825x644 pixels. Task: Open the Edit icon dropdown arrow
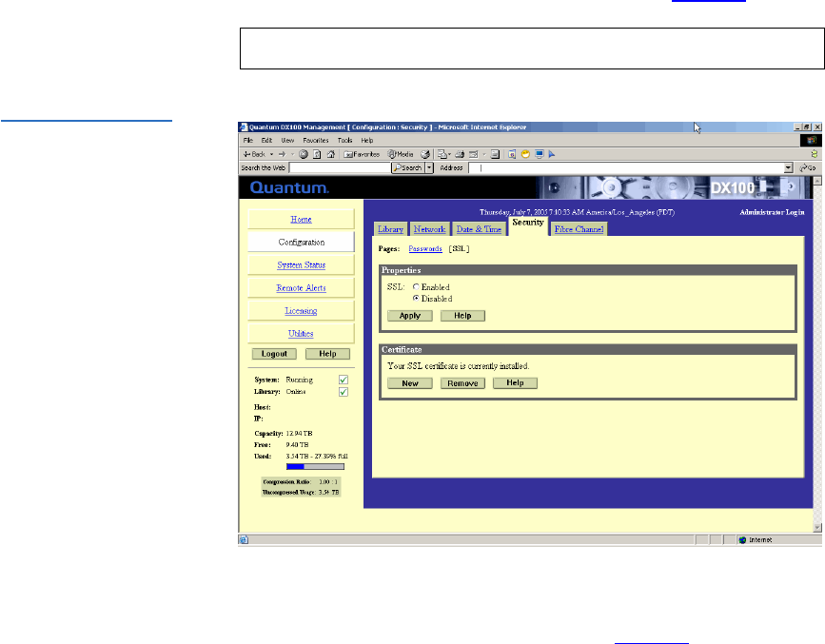(483, 154)
